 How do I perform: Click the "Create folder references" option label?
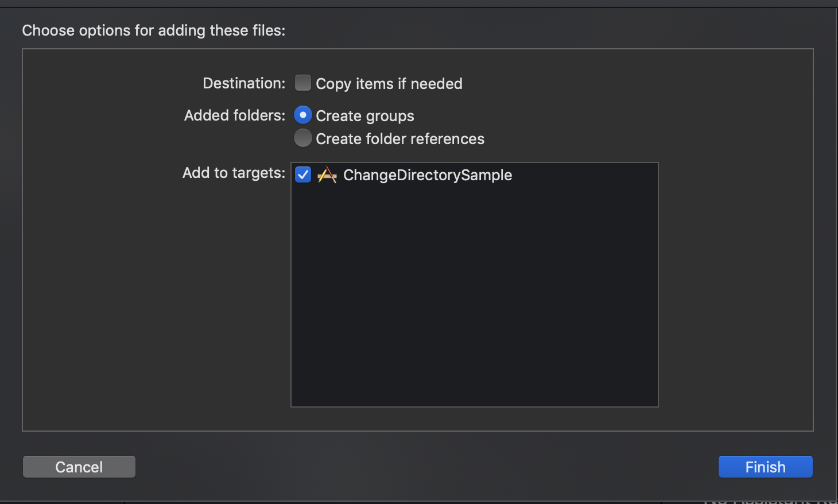[x=400, y=139]
